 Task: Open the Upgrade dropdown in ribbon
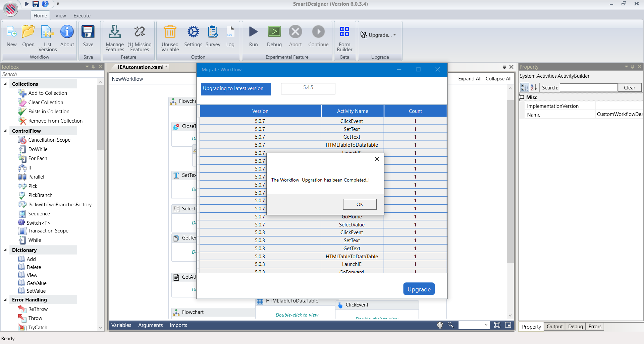378,35
